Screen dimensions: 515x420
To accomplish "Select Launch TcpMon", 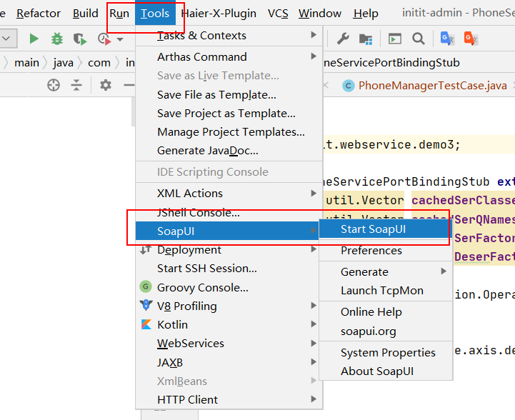I will 386,290.
